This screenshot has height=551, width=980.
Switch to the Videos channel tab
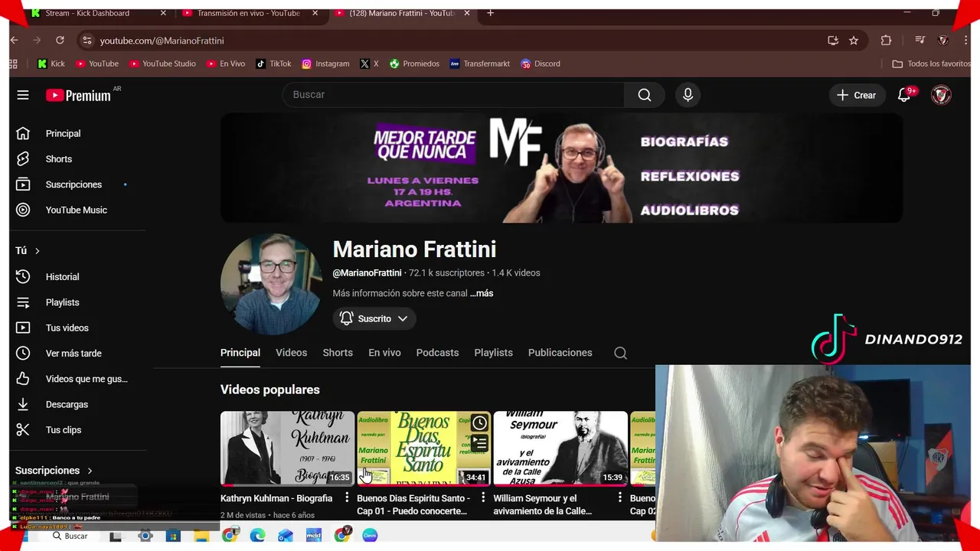click(291, 353)
